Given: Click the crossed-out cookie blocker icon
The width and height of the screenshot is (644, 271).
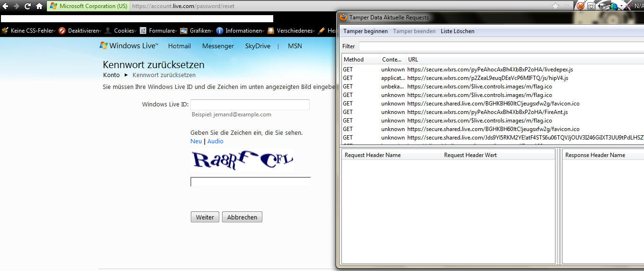Looking at the screenshot, I should coord(580,6).
